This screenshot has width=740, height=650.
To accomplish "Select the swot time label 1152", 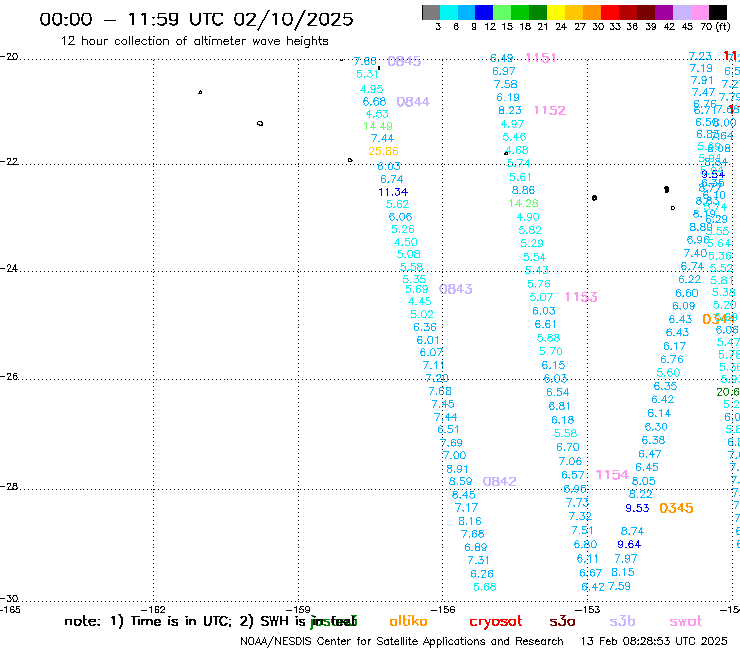I will (x=550, y=110).
